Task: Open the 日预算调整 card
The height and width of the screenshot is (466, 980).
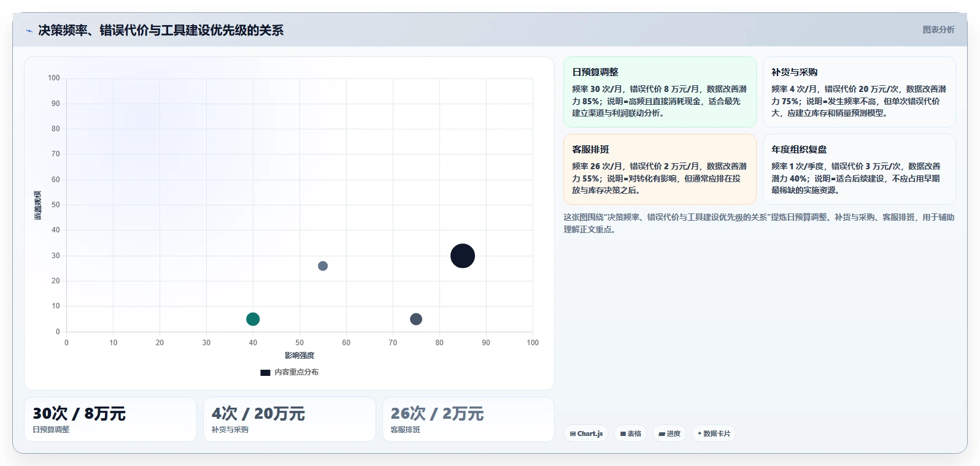Action: pyautogui.click(x=660, y=92)
